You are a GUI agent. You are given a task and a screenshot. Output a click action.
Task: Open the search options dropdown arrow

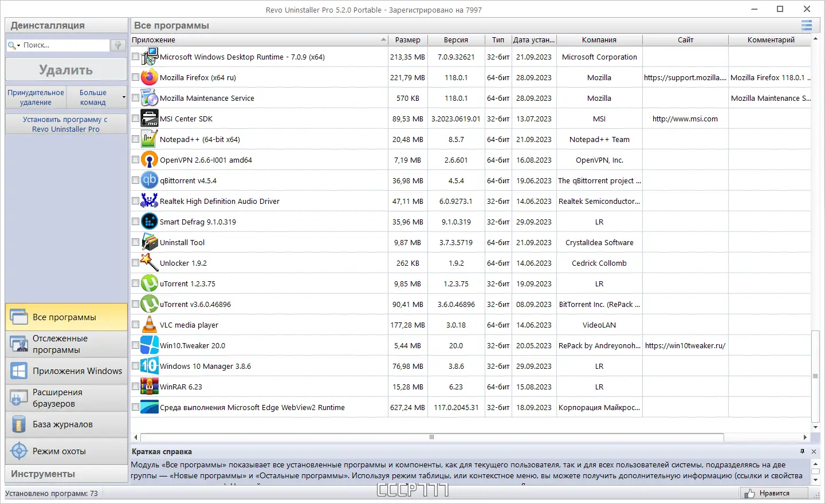(x=18, y=45)
